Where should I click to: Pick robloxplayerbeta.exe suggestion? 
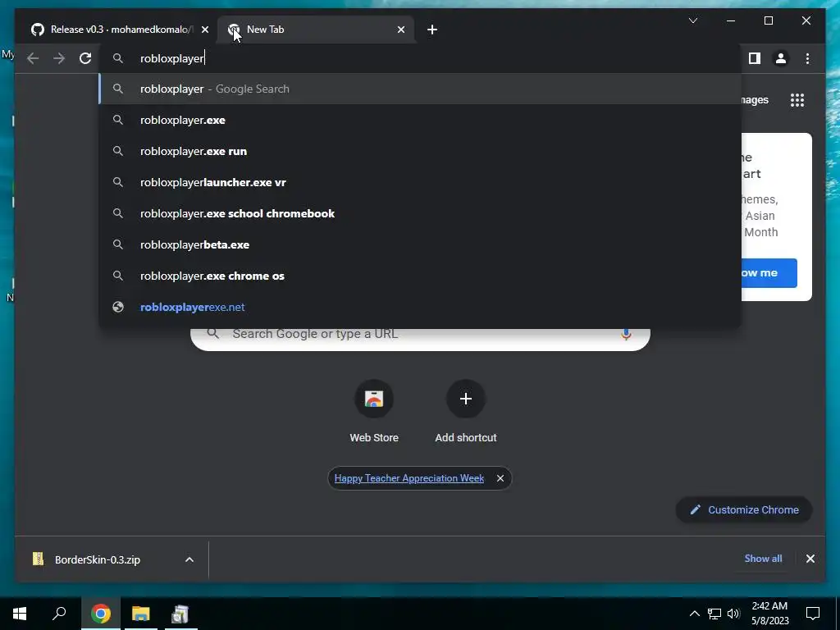point(421,244)
